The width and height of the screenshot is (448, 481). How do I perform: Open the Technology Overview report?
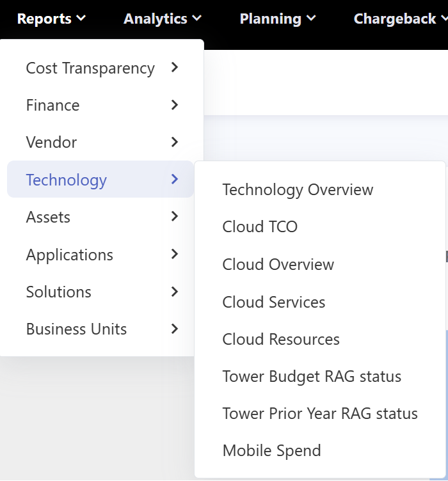pos(298,189)
